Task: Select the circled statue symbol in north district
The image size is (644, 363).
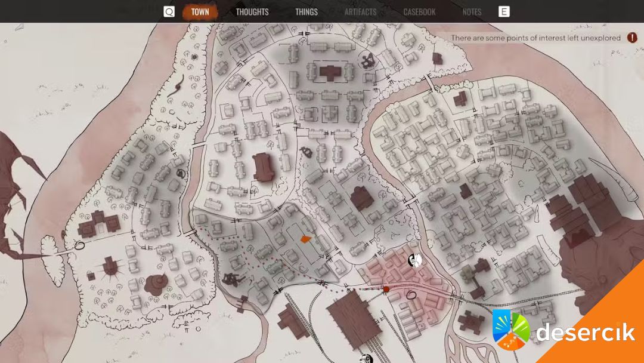Action: 367,59
